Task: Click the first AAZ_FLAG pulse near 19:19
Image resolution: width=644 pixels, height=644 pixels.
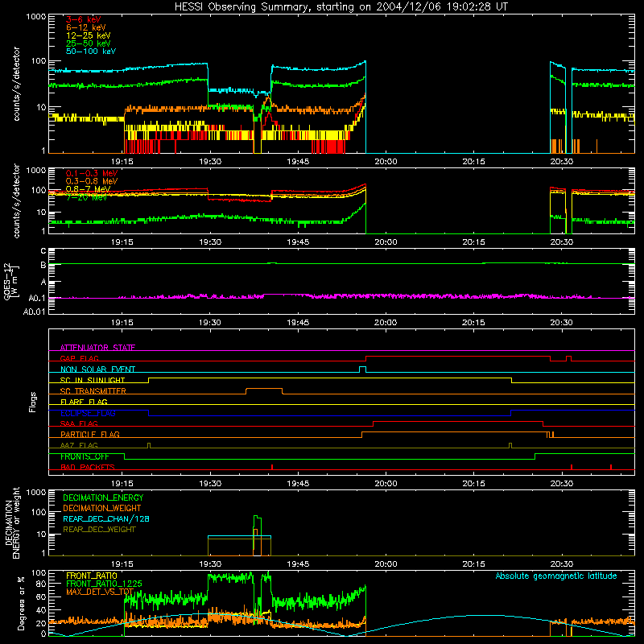Action: click(149, 446)
